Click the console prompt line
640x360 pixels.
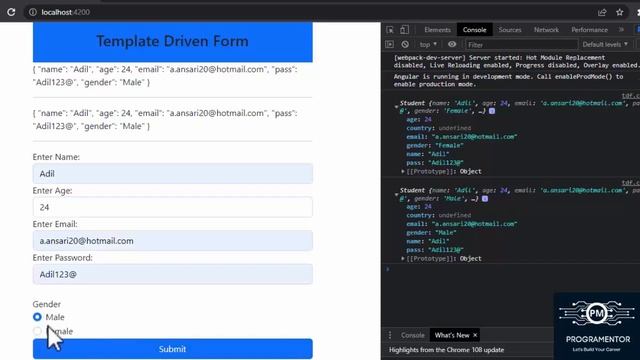point(510,269)
